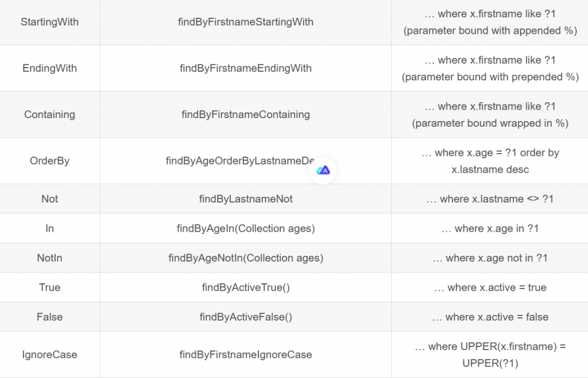Click the In keyword cell

pos(49,228)
